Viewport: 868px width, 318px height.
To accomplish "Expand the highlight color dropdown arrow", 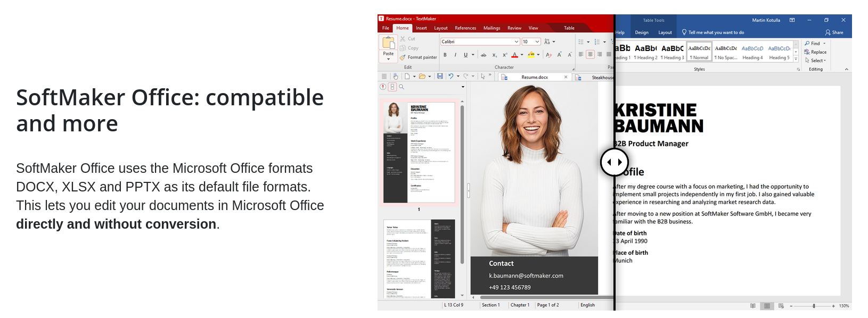I will pyautogui.click(x=538, y=55).
